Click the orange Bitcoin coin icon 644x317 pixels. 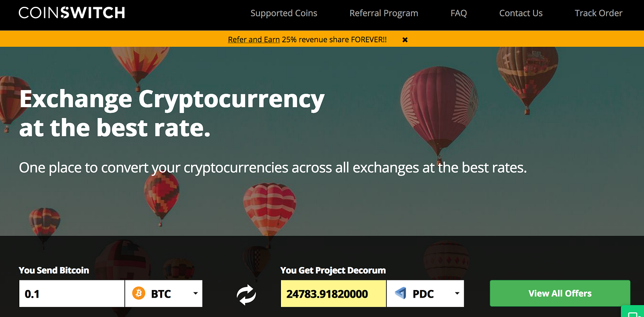coord(138,293)
